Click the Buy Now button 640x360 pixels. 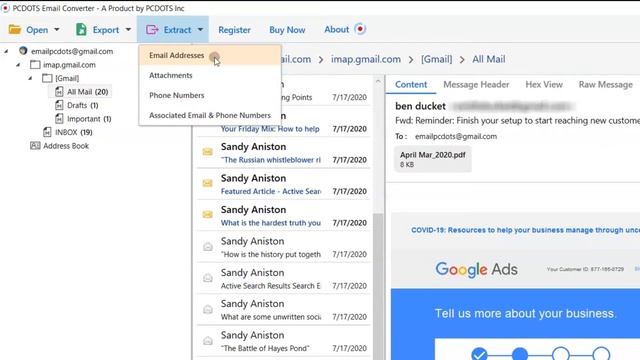(x=287, y=30)
